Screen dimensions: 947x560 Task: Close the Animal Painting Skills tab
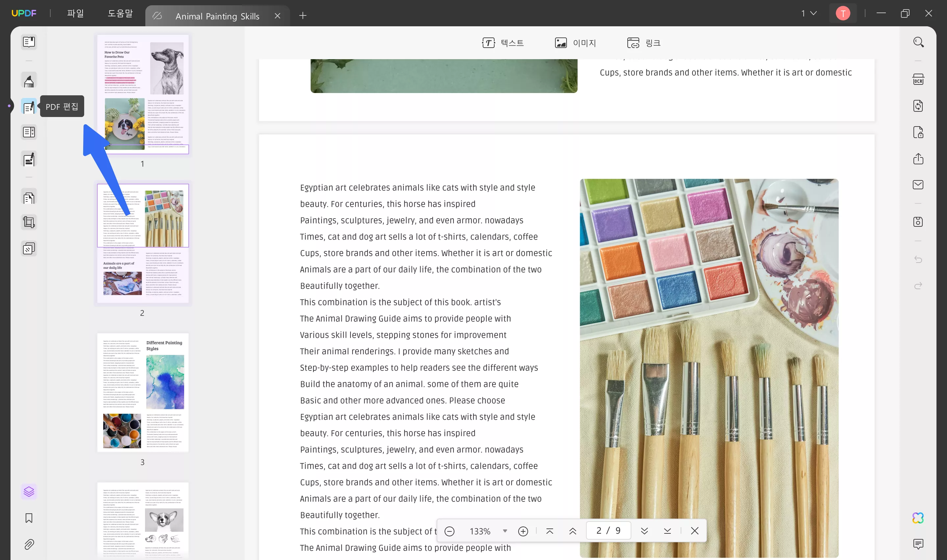[x=278, y=16]
